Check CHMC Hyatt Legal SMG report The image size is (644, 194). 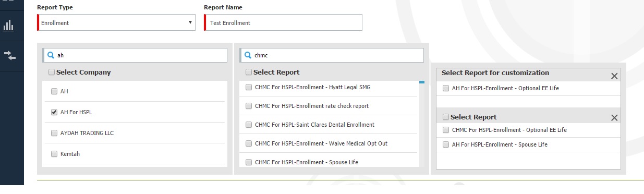(249, 87)
